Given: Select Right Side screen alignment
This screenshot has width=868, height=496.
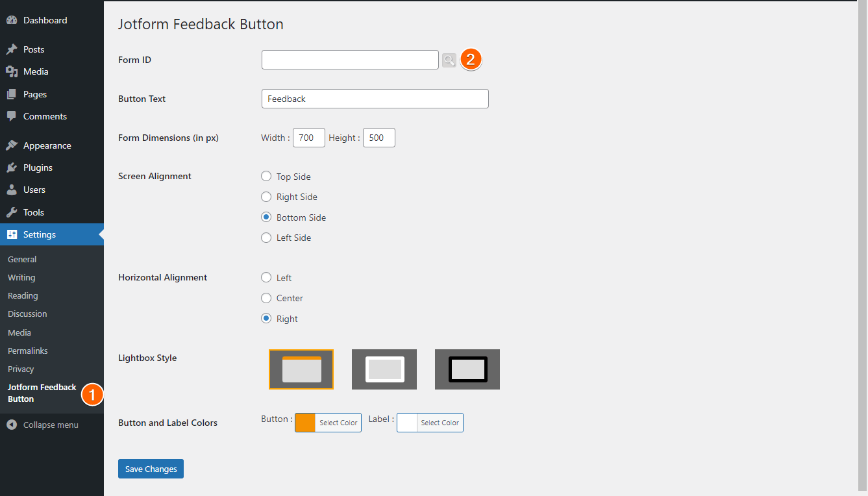Looking at the screenshot, I should pos(266,197).
